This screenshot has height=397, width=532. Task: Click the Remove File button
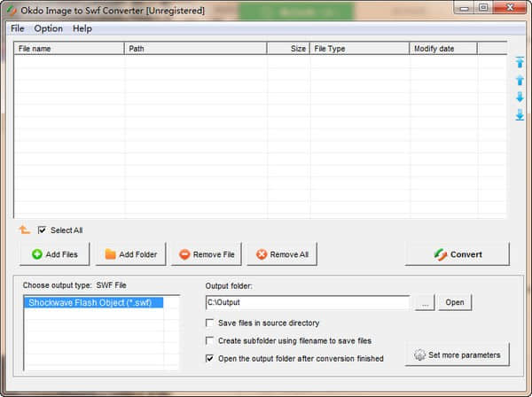pyautogui.click(x=207, y=254)
